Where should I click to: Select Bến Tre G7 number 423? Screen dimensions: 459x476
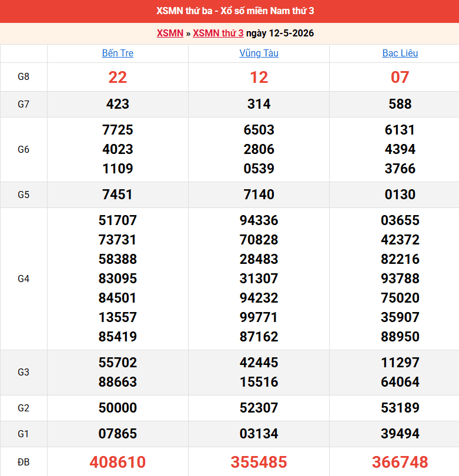point(118,104)
